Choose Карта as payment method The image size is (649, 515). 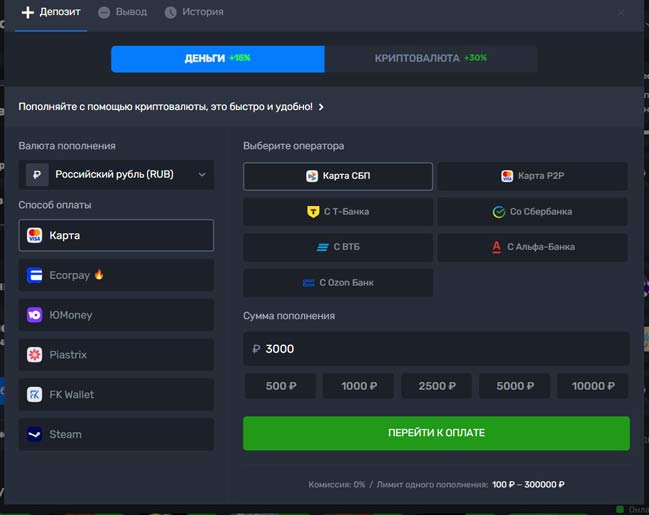coord(116,236)
